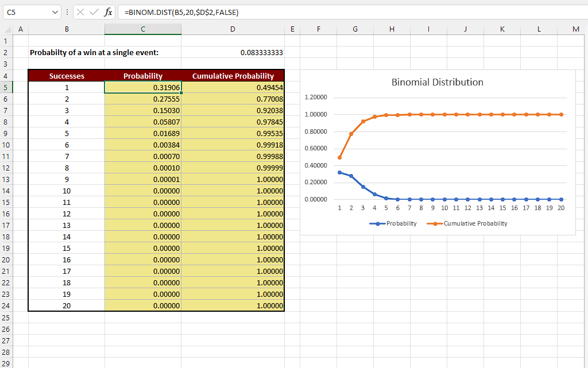Click Successes cell with value 10
Image resolution: width=588 pixels, height=368 pixels.
pyautogui.click(x=67, y=191)
